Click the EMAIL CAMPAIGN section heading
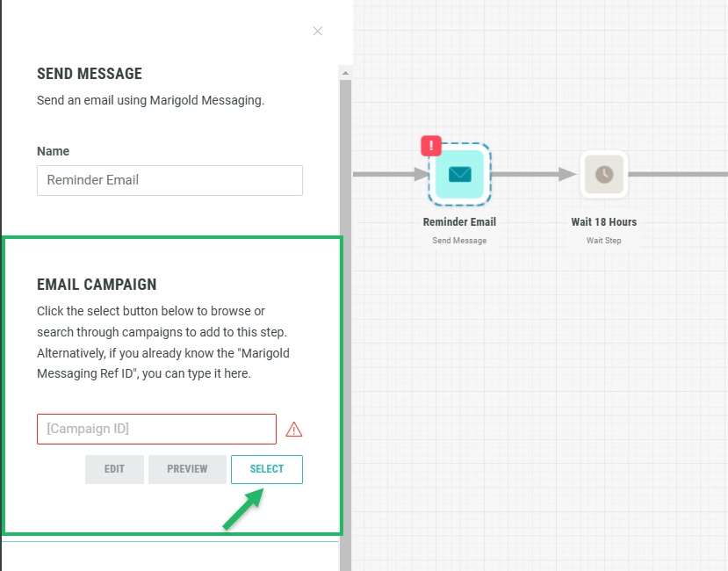Screen dimensions: 728x571 (x=97, y=285)
